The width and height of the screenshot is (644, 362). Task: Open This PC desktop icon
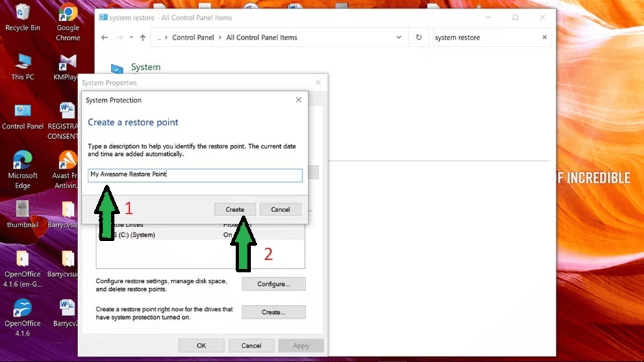[x=23, y=67]
